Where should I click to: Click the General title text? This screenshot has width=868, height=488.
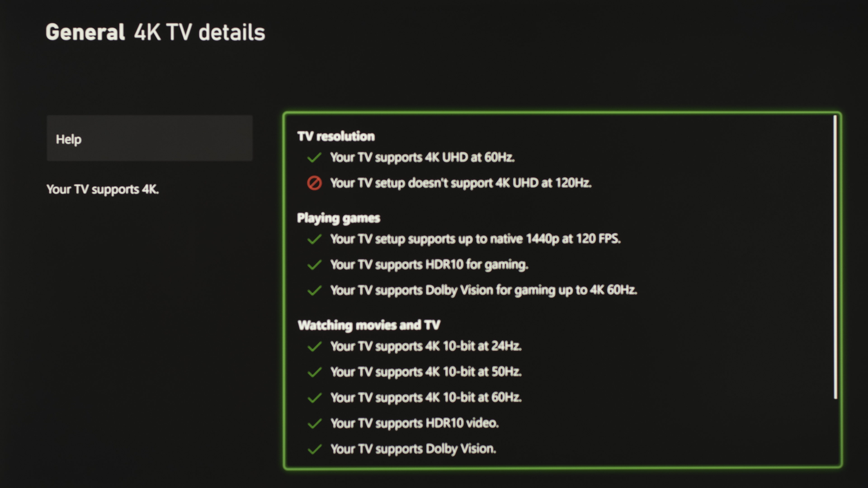(x=85, y=32)
